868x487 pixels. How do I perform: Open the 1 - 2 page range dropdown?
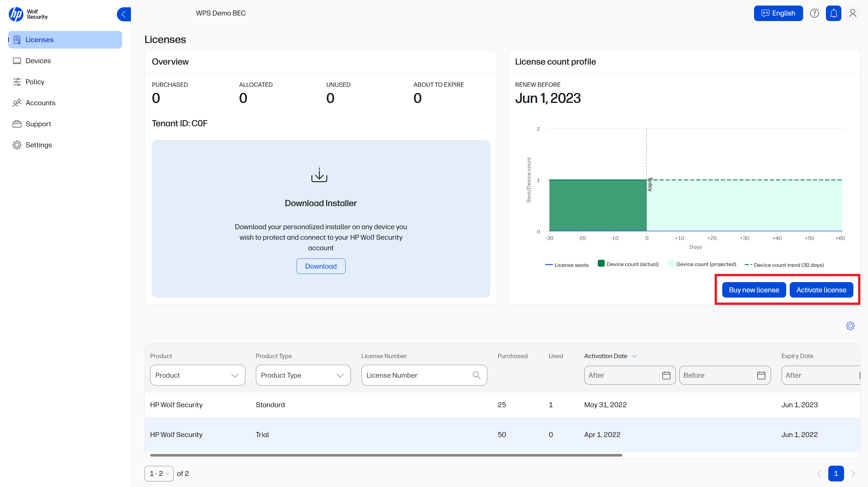point(159,474)
